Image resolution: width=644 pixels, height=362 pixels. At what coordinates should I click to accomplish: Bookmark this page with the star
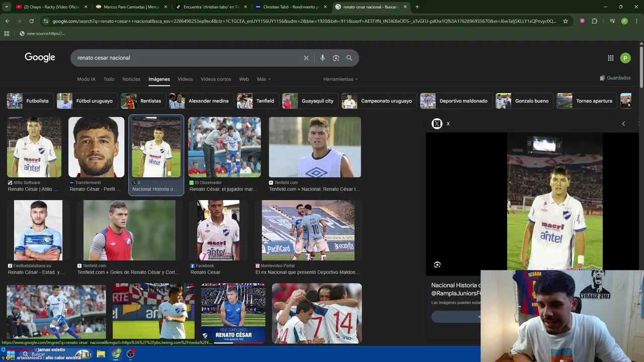click(x=566, y=21)
